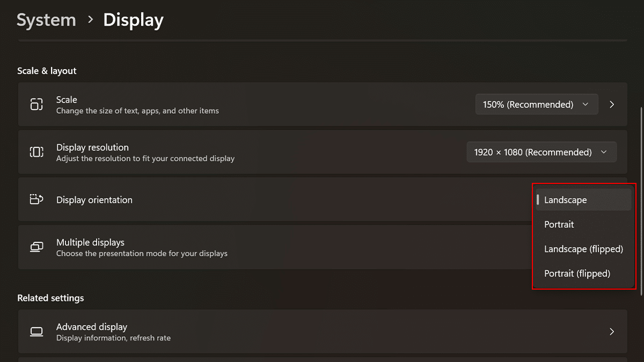Pick the Landscape (flipped) option

583,249
